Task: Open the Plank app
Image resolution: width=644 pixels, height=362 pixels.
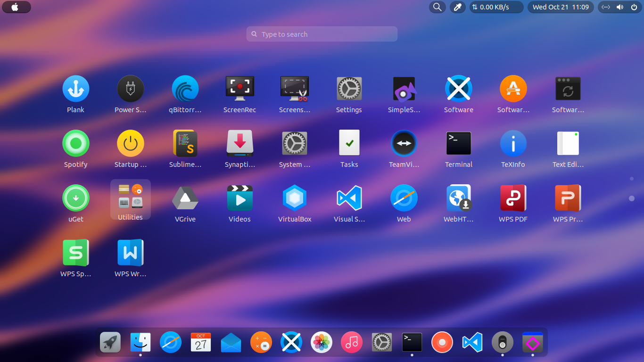Action: (x=75, y=89)
